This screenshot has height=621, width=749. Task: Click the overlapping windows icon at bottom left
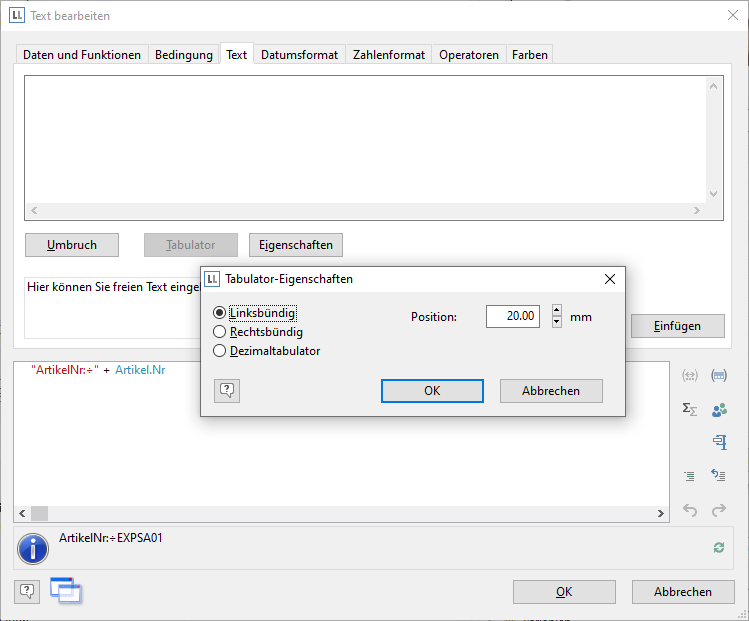(66, 591)
